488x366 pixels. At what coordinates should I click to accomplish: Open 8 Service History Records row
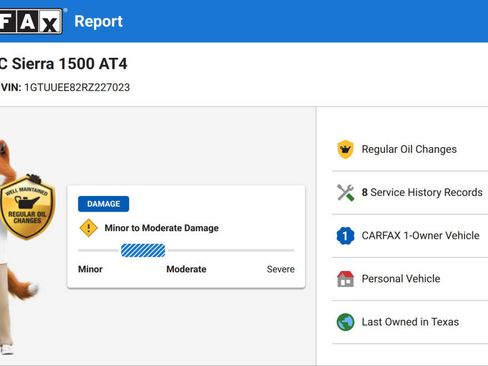(x=410, y=192)
